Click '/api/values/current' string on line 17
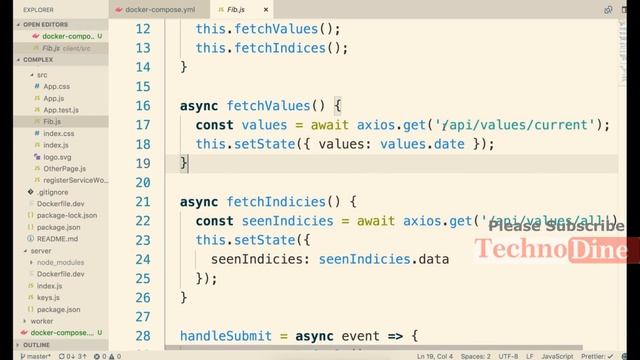The width and height of the screenshot is (640, 360). [515, 125]
